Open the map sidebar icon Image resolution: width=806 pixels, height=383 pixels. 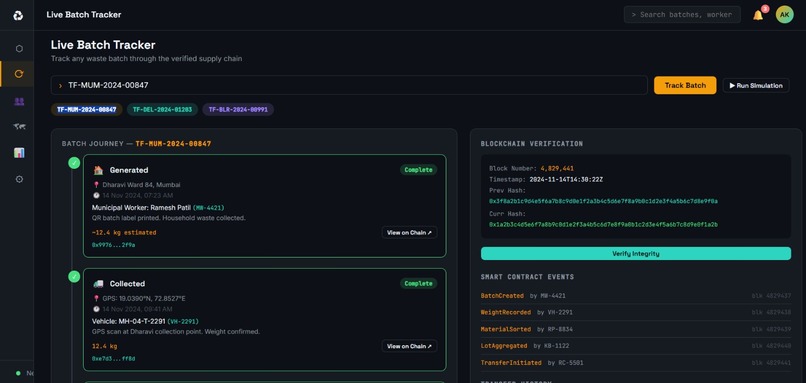point(19,126)
